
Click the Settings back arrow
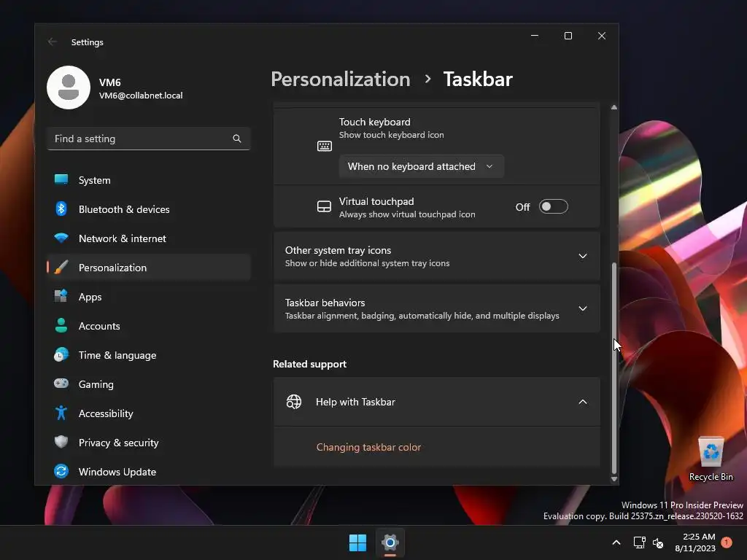[53, 42]
